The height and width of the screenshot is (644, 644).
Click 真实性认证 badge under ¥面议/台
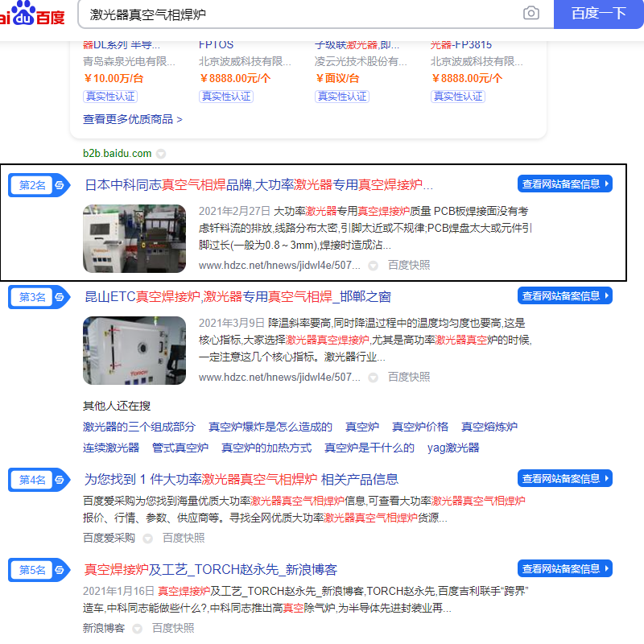pyautogui.click(x=341, y=97)
